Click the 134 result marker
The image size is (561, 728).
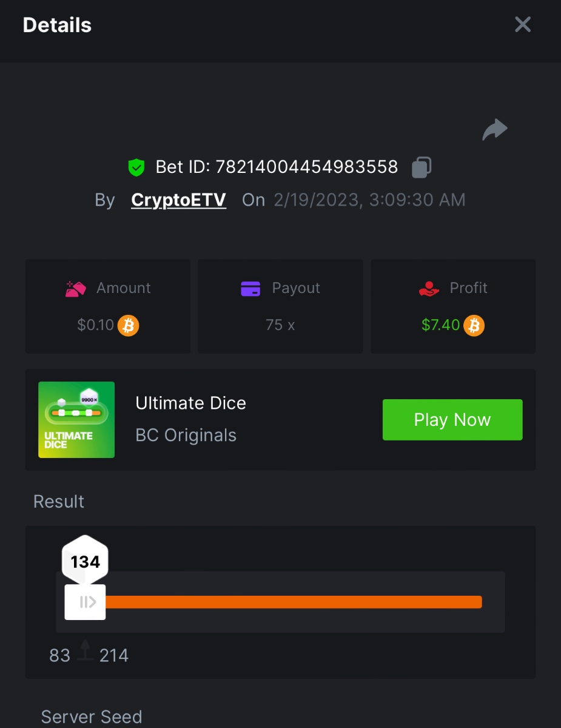[86, 562]
